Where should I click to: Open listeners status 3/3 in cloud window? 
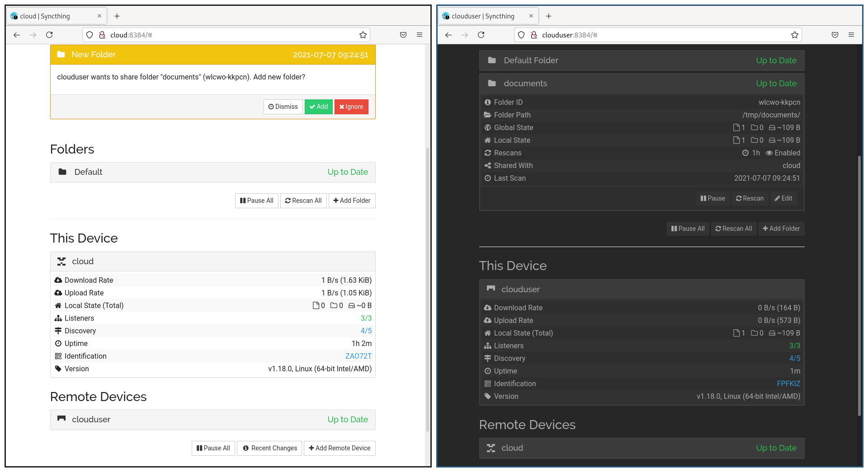pyautogui.click(x=366, y=318)
